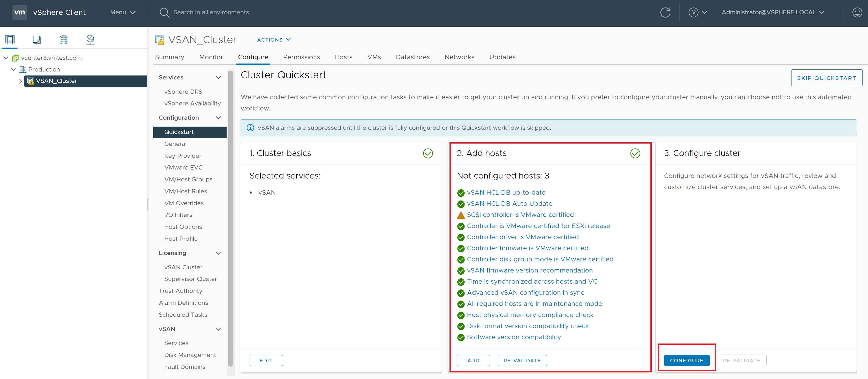Click the refresh icon in top bar
Image resolution: width=868 pixels, height=379 pixels.
(665, 12)
